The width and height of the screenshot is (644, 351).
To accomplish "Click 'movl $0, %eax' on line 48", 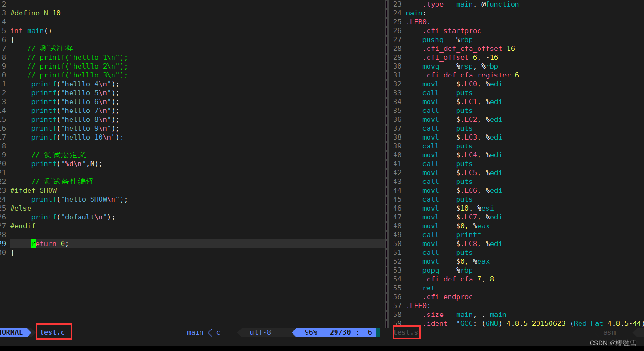I will tap(456, 226).
